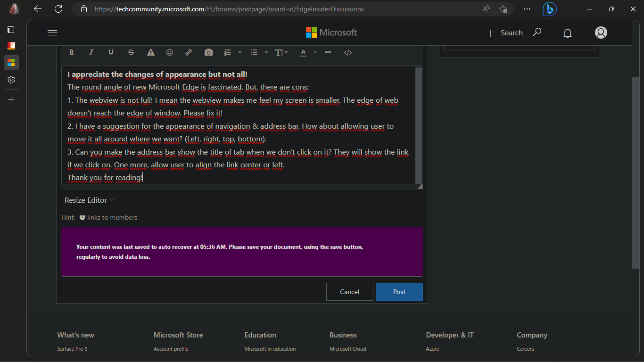The width and height of the screenshot is (644, 362).
Task: Expand the Resize Editor options
Action: pos(89,200)
